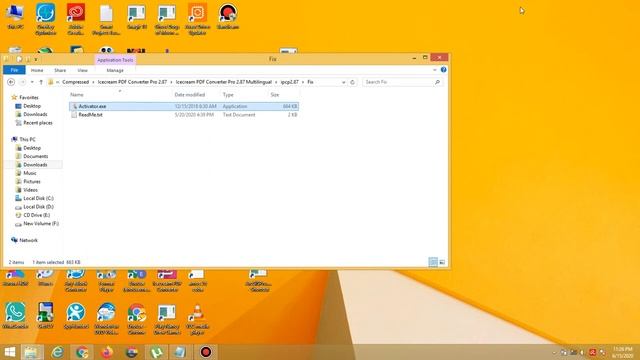Image resolution: width=640 pixels, height=360 pixels.
Task: Open Desktop under Favorites
Action: [x=32, y=106]
